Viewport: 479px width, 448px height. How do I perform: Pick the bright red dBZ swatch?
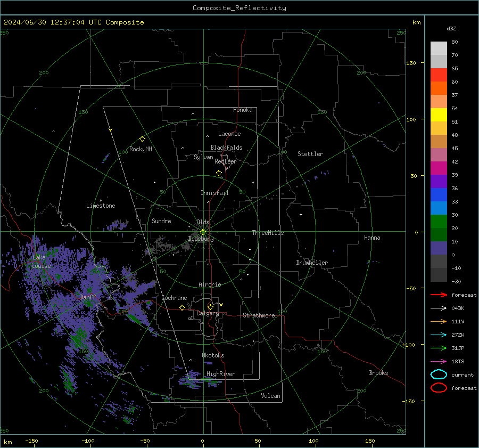tap(439, 75)
